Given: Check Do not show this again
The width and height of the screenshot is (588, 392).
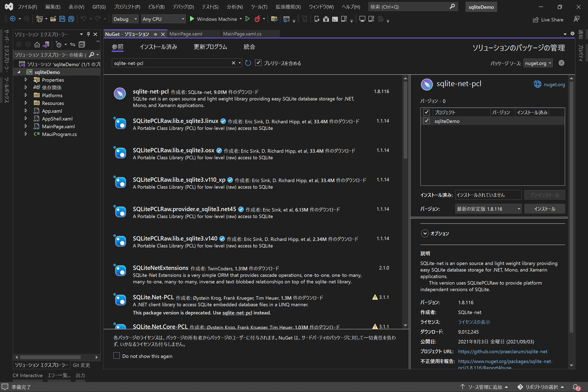Looking at the screenshot, I should (x=117, y=355).
